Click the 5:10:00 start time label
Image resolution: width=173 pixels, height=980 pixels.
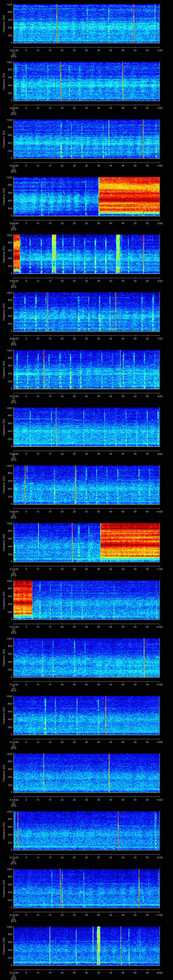(x=14, y=569)
